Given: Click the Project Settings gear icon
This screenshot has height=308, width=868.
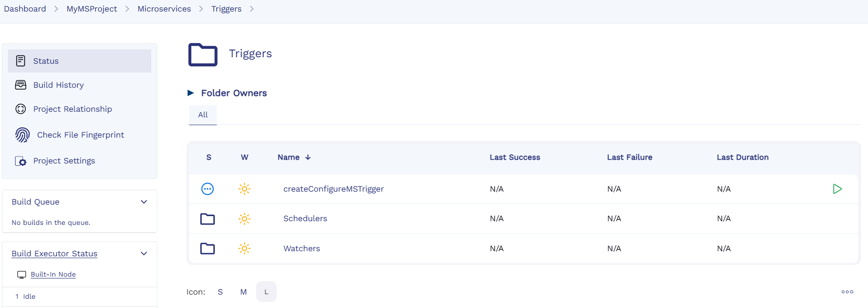Looking at the screenshot, I should (x=21, y=161).
